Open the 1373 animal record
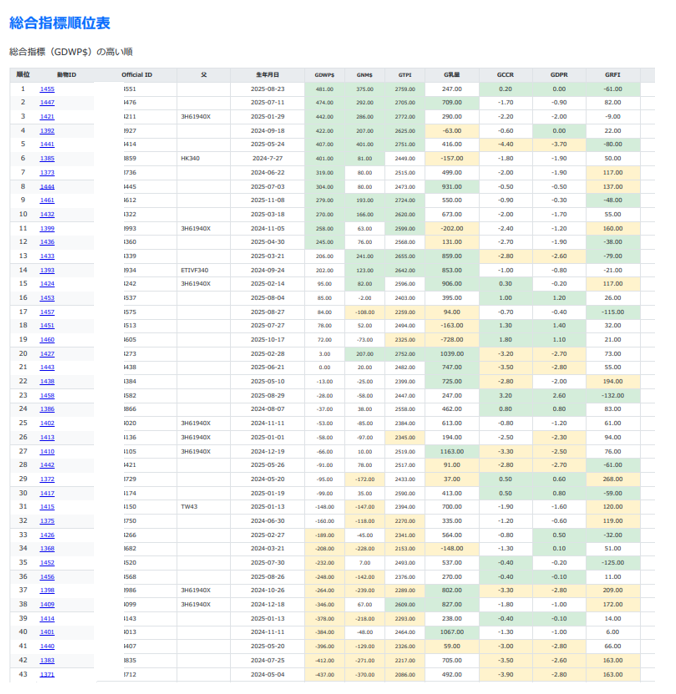Viewport: 676px width, 694px height. click(x=47, y=173)
